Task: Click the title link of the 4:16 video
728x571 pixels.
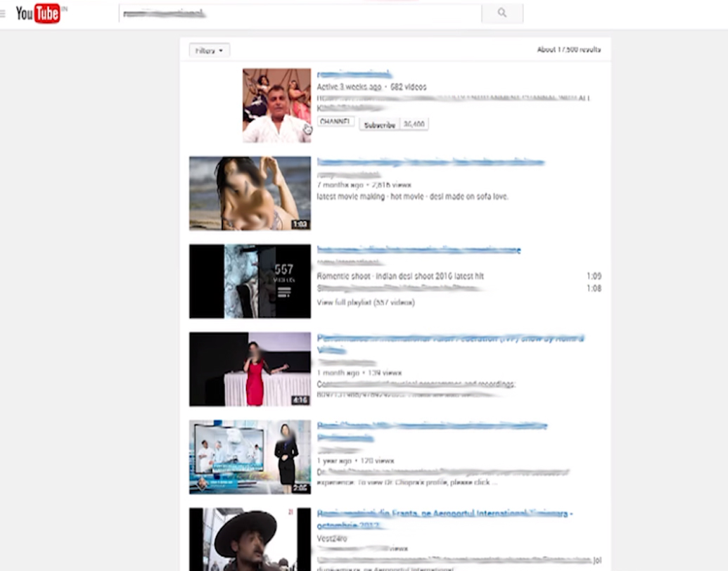Action: tap(450, 340)
